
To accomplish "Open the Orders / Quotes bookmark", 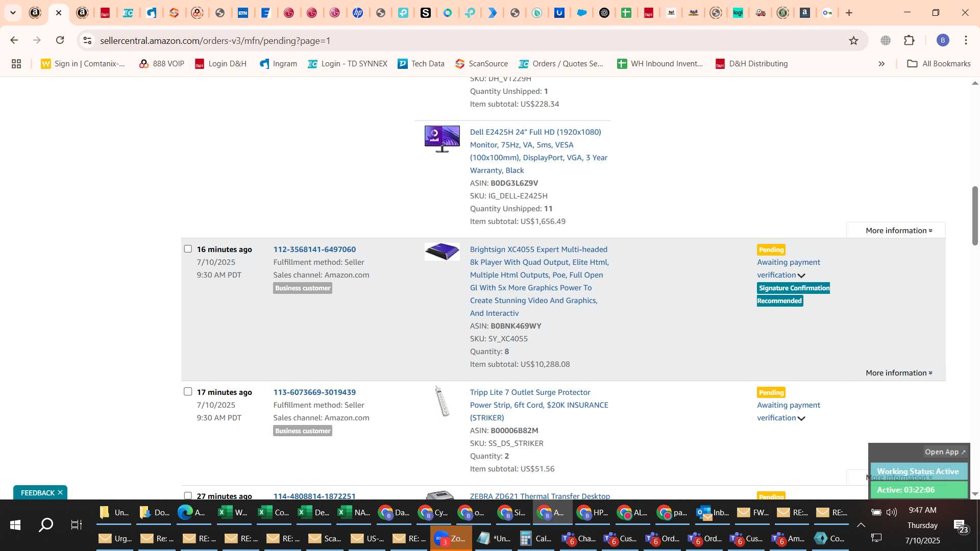I will pyautogui.click(x=561, y=64).
